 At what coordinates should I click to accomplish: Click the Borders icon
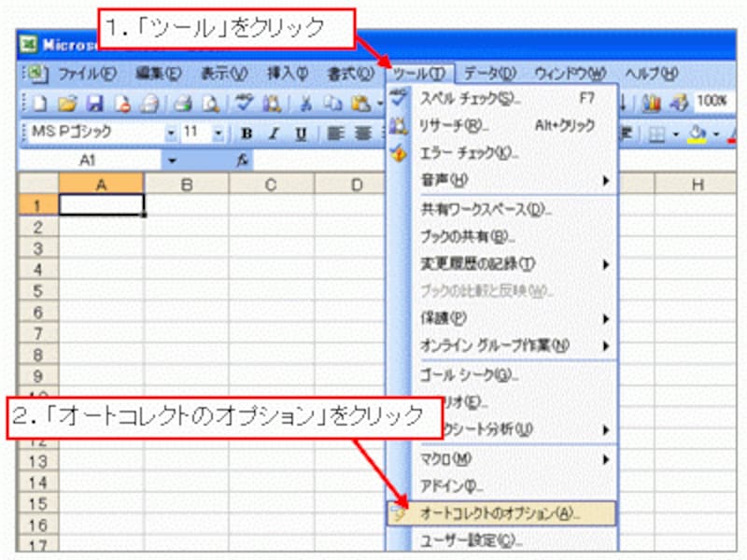click(x=657, y=134)
